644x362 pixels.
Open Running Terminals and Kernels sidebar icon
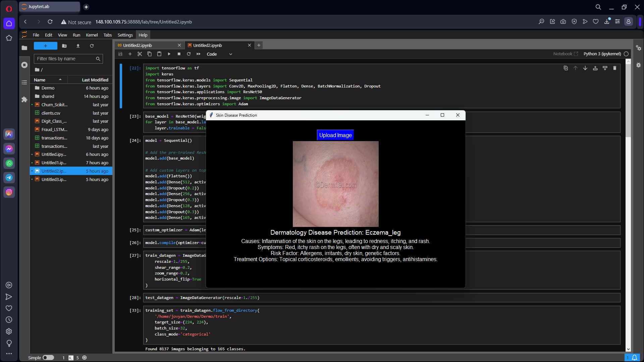(24, 65)
